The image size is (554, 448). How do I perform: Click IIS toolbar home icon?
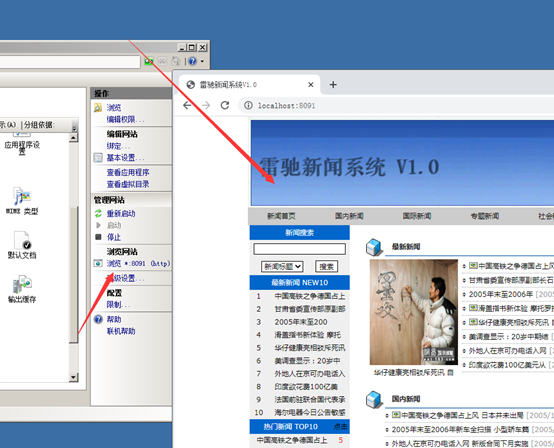coord(176,61)
